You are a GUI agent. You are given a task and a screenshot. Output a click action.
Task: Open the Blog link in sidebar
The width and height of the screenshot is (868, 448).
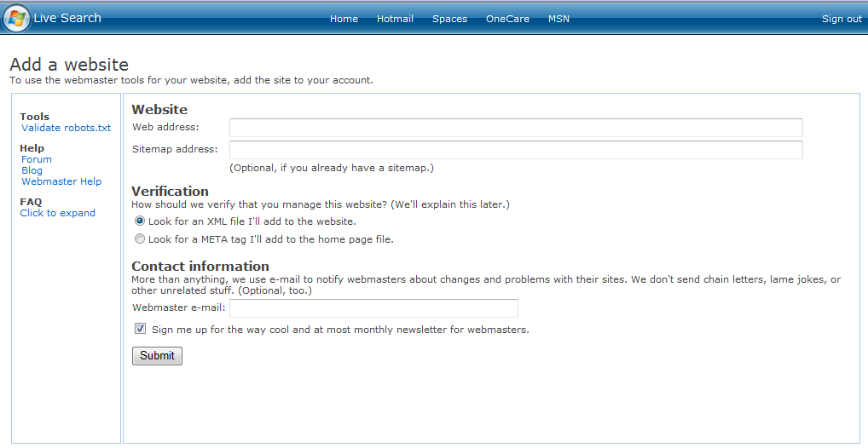pyautogui.click(x=32, y=170)
